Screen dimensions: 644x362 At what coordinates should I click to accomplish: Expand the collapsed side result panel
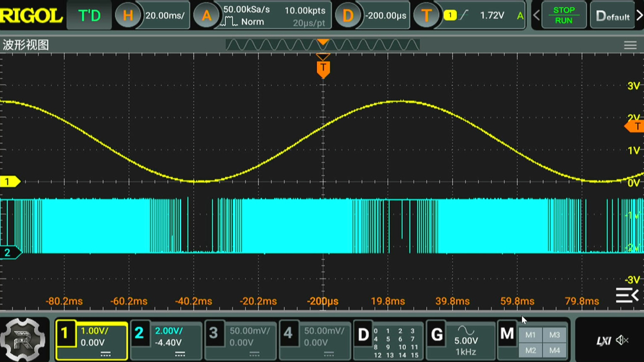click(x=627, y=296)
